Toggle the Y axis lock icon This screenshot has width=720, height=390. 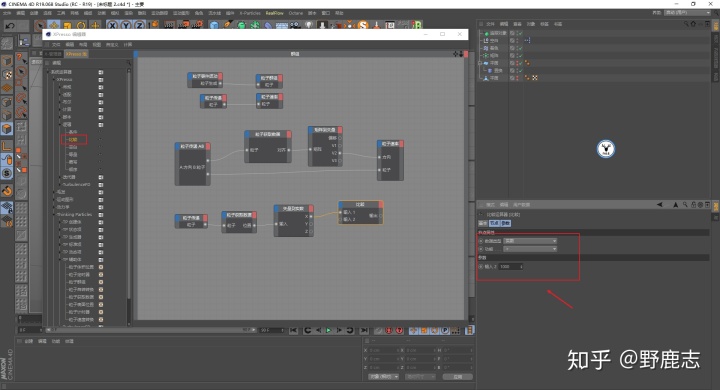126,26
